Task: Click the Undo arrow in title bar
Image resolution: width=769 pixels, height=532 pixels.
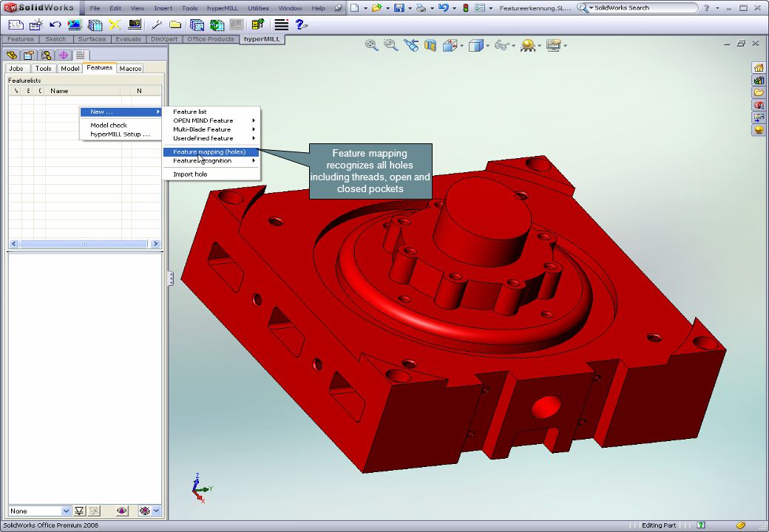Action: click(x=444, y=8)
